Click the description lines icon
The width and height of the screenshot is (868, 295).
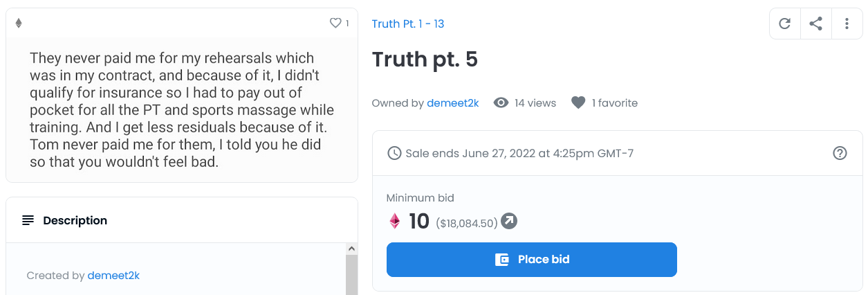[x=28, y=220]
